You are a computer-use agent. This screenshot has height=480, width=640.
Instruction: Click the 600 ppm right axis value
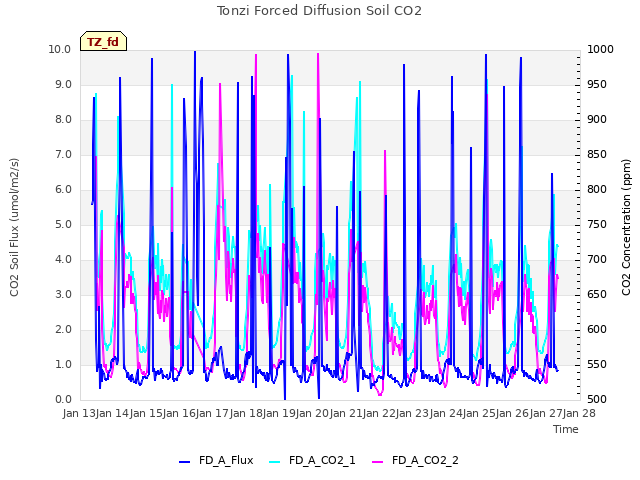tap(597, 330)
